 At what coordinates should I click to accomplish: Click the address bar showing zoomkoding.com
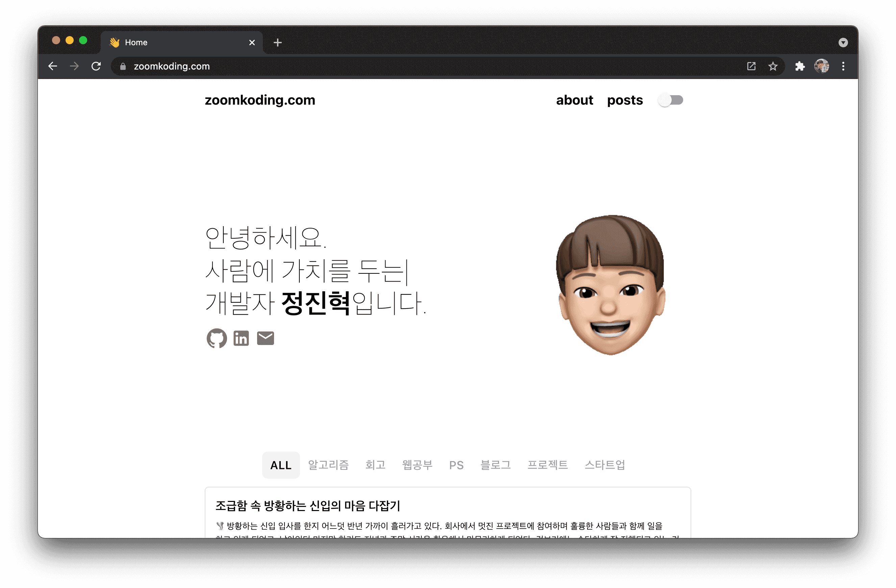(172, 66)
